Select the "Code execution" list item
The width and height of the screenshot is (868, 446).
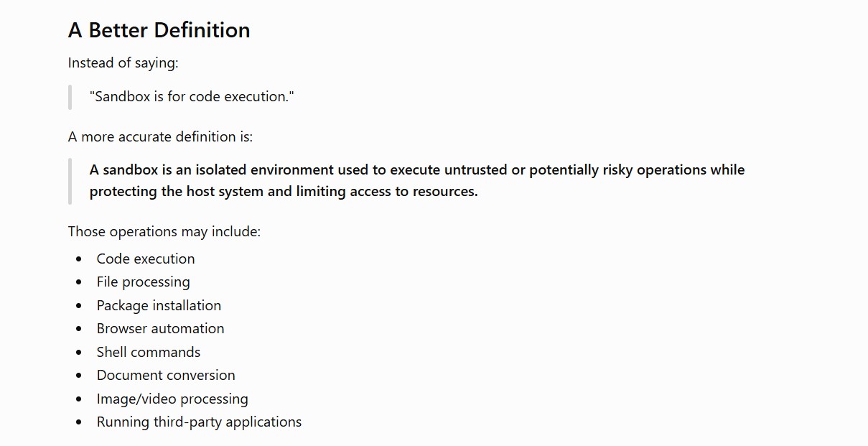pos(146,259)
